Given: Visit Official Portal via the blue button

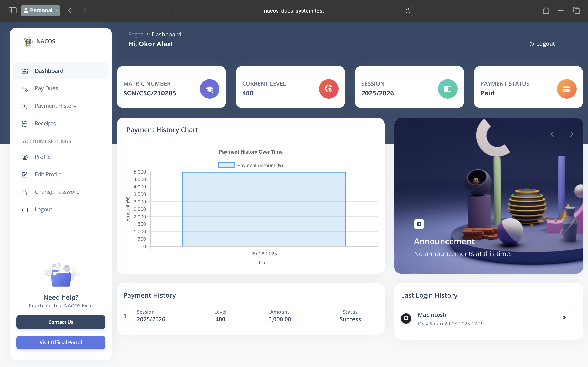Looking at the screenshot, I should [x=60, y=343].
